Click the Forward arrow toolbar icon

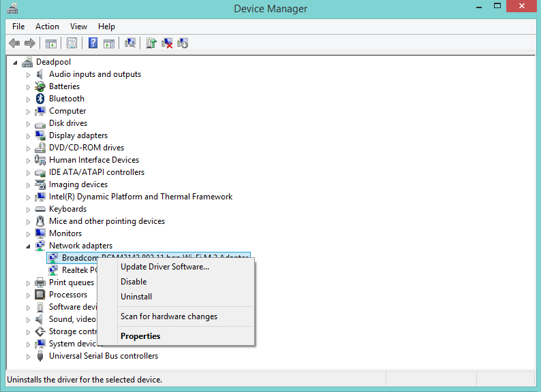[30, 43]
